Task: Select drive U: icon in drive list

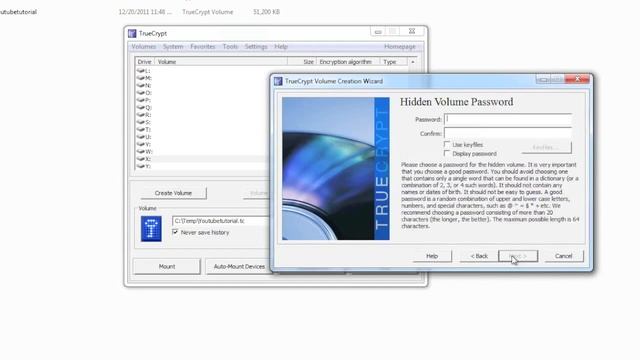Action: (x=141, y=137)
